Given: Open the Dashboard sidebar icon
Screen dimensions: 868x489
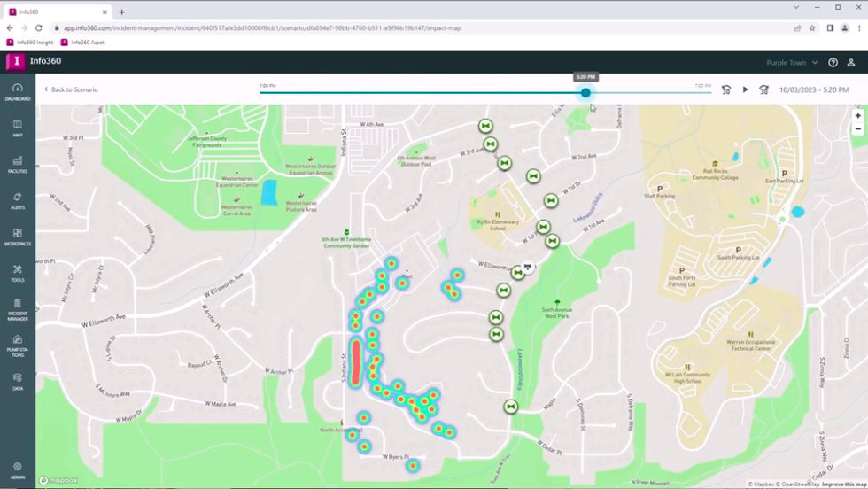Looking at the screenshot, I should click(18, 92).
